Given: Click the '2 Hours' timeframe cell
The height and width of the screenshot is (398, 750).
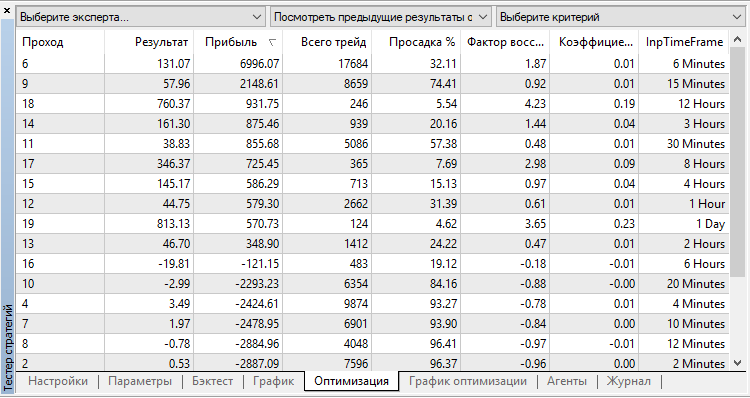Looking at the screenshot, I should (x=704, y=244).
